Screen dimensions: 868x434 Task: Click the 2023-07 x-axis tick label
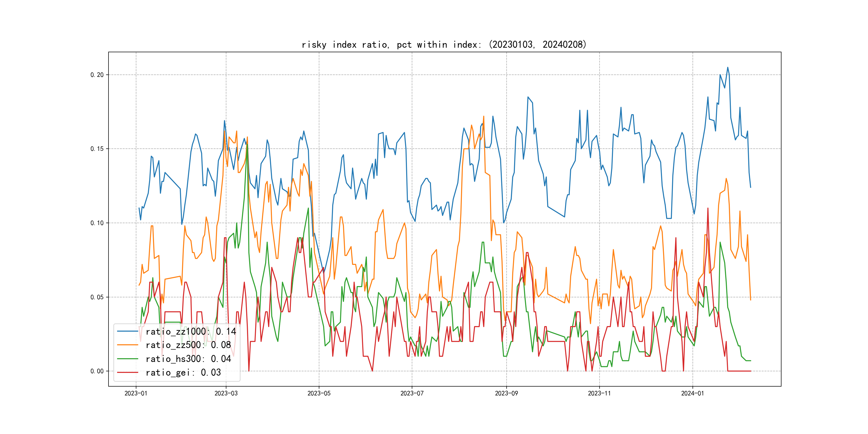pyautogui.click(x=412, y=393)
